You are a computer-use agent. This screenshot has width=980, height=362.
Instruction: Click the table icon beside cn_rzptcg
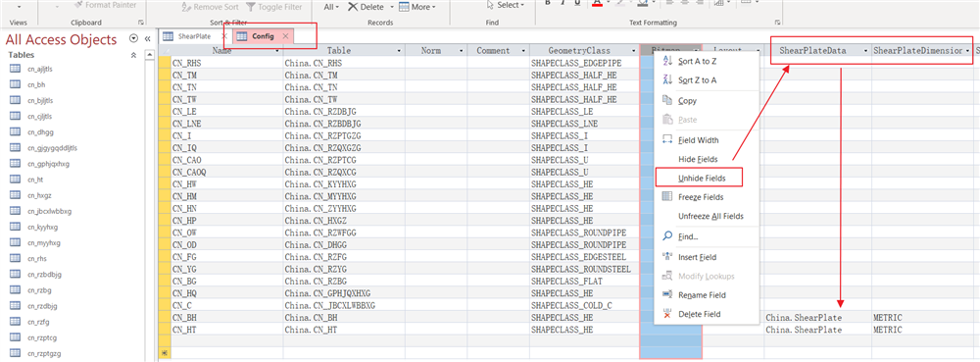coord(16,337)
